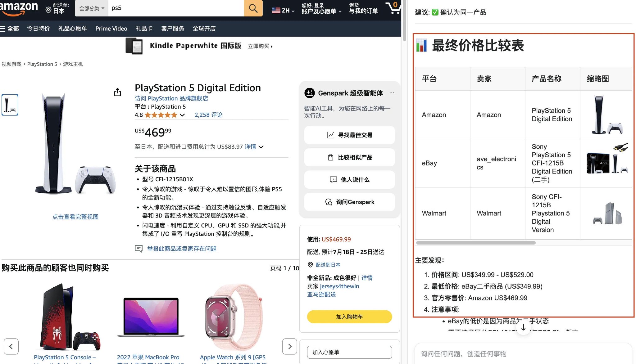The image size is (636, 364).
Task: Expand star rating breakdown chevron
Action: pyautogui.click(x=182, y=115)
